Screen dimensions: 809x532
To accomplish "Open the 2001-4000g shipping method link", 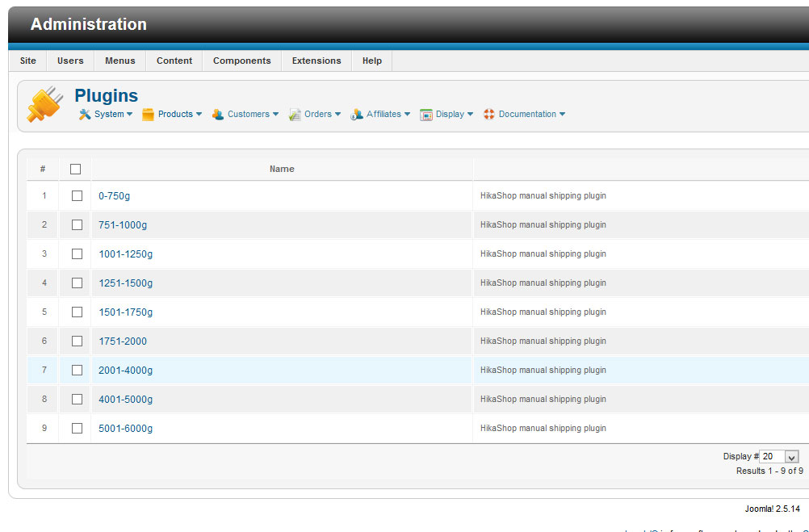I will click(125, 370).
